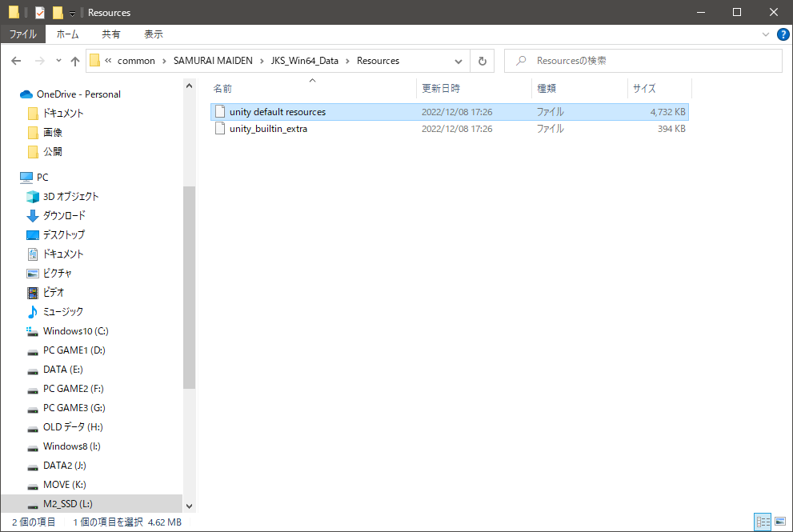The height and width of the screenshot is (532, 793).
Task: Open OneDrive 公開 folder
Action: (53, 152)
